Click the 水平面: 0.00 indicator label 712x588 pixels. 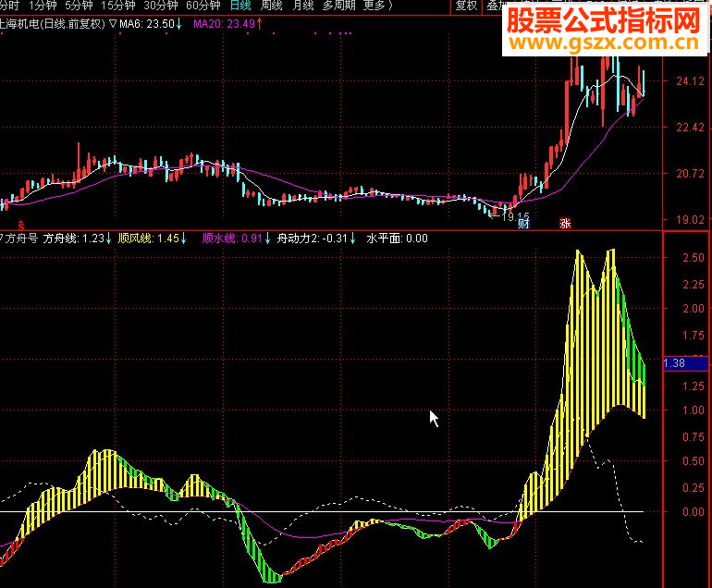point(397,238)
